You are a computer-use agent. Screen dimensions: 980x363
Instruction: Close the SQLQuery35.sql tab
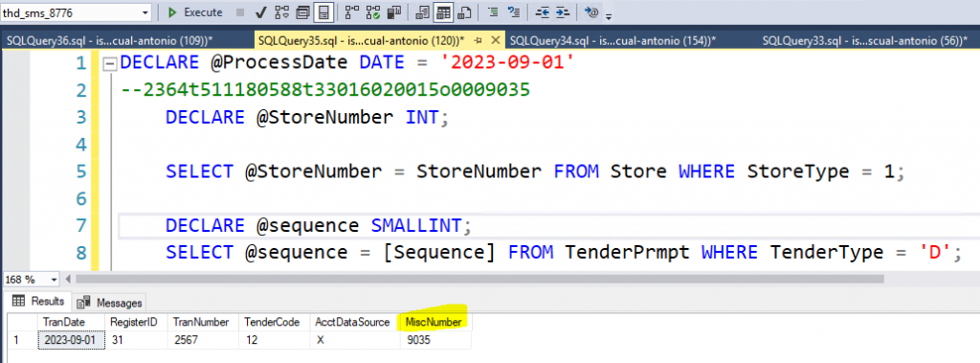[497, 40]
